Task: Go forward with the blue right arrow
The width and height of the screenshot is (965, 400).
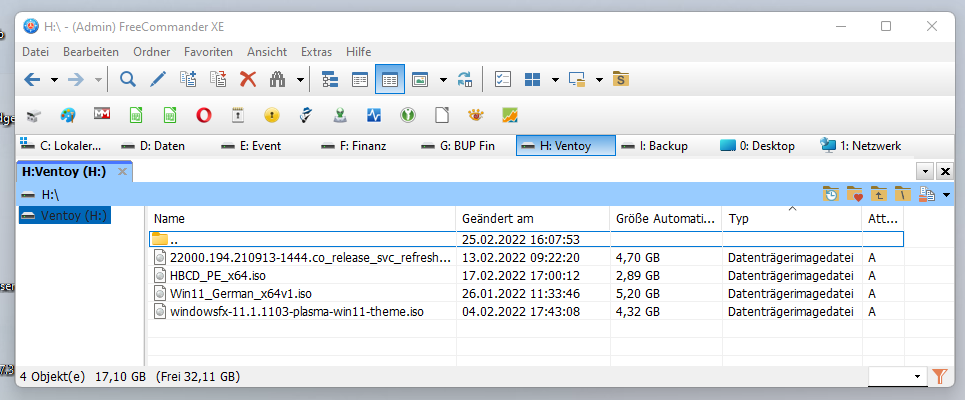Action: point(76,79)
